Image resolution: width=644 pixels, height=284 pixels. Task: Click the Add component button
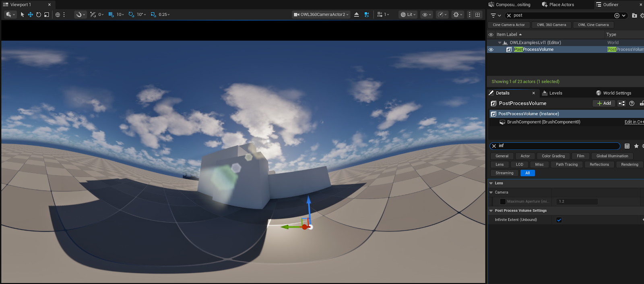pyautogui.click(x=604, y=104)
